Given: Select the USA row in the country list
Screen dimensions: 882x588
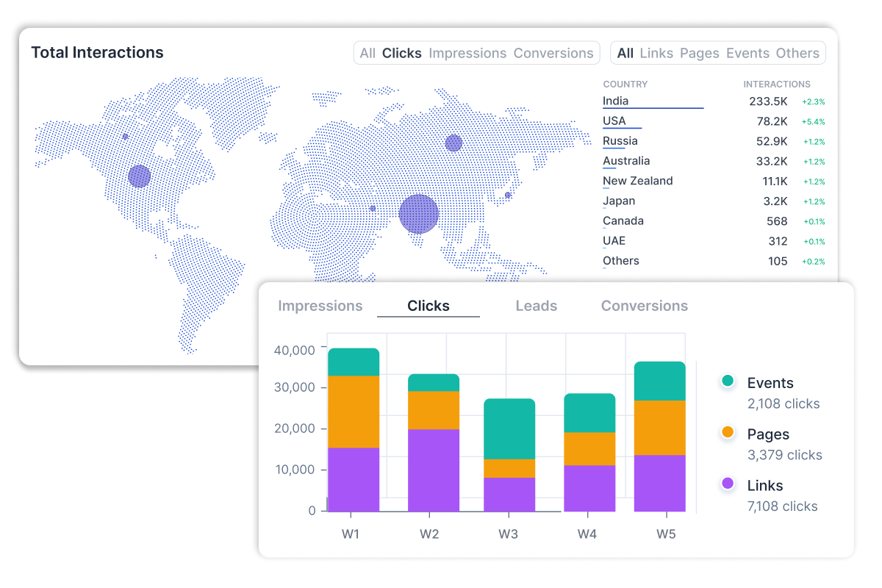Looking at the screenshot, I should point(714,121).
